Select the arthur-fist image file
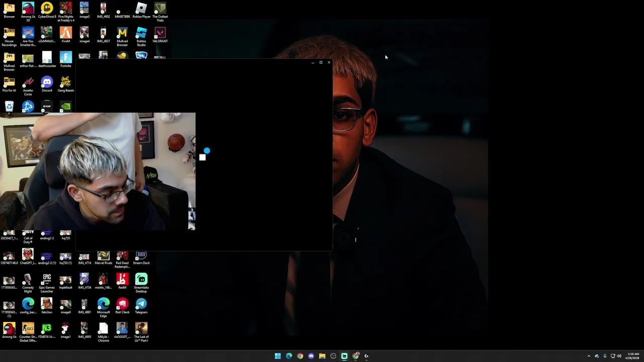The height and width of the screenshot is (362, 644). pyautogui.click(x=28, y=60)
